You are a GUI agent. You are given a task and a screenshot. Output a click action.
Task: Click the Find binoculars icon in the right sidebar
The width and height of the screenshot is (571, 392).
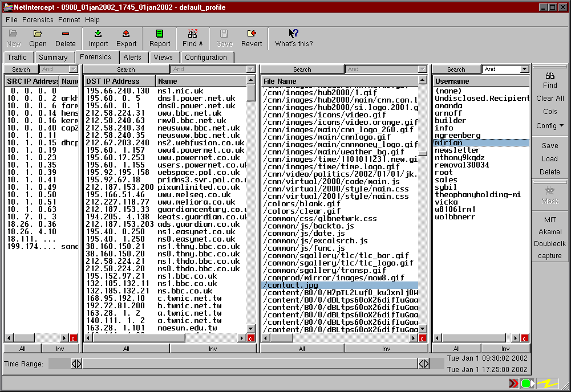(550, 76)
